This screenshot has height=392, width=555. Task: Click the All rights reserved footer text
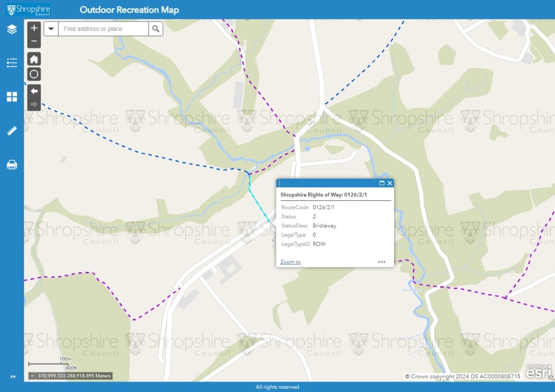pos(277,387)
